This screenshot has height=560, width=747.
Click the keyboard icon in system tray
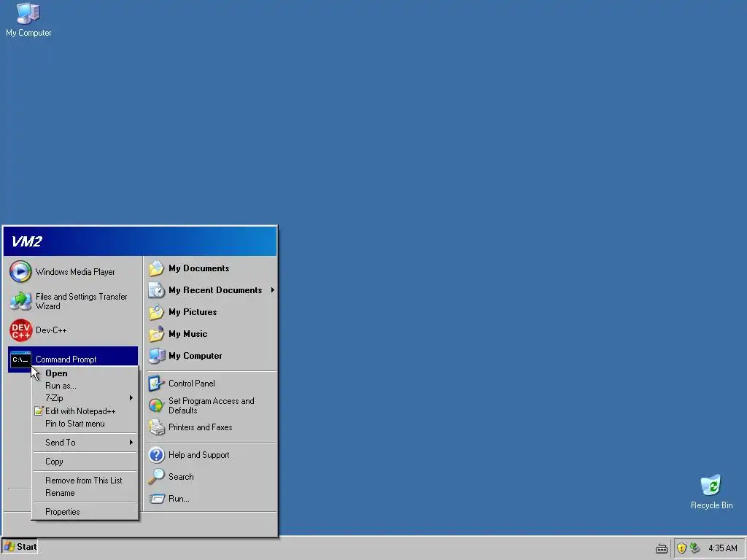coord(661,548)
